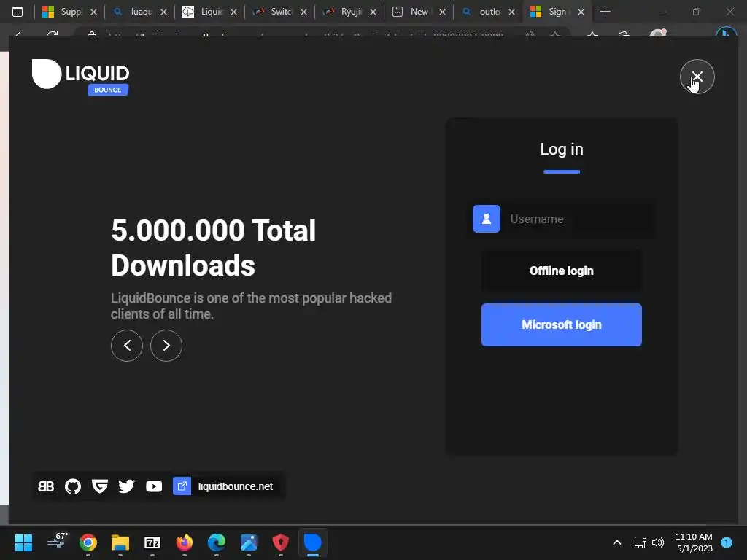The width and height of the screenshot is (747, 560).
Task: Choose Offline login
Action: coord(561,271)
